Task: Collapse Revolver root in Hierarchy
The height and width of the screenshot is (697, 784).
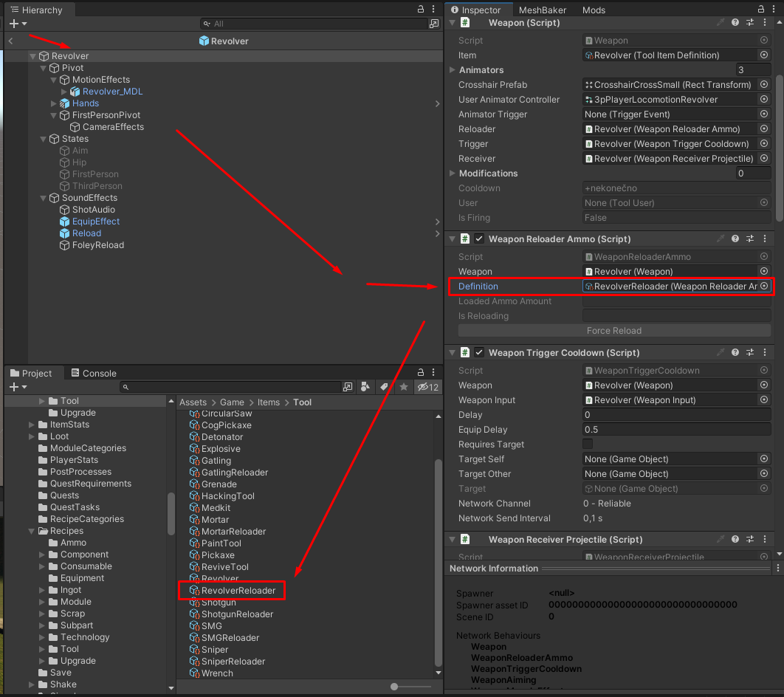Action: (x=32, y=57)
